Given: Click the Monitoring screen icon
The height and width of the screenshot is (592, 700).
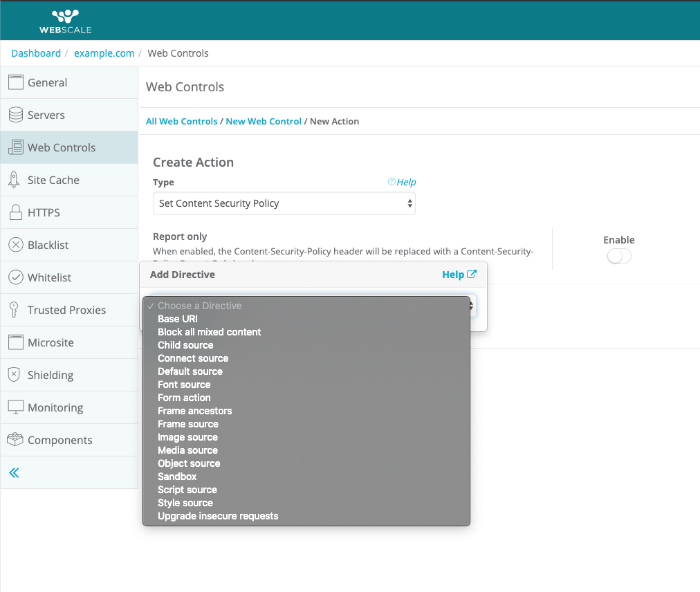Looking at the screenshot, I should click(15, 407).
